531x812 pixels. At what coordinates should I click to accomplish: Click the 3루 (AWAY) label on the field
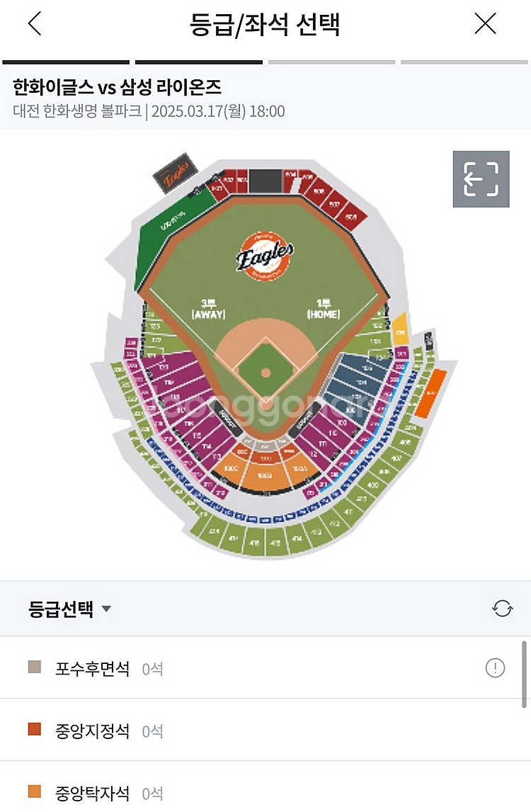click(x=208, y=310)
